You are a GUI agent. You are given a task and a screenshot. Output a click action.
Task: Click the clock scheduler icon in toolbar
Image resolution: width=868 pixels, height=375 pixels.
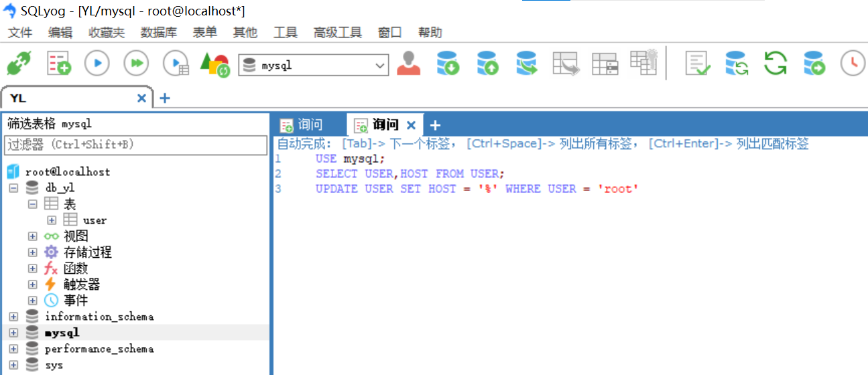pyautogui.click(x=853, y=64)
